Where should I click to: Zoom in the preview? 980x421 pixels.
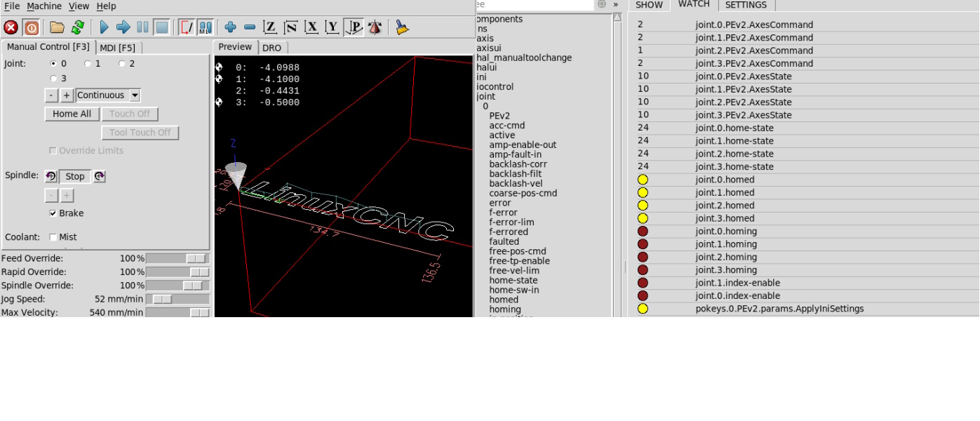230,27
